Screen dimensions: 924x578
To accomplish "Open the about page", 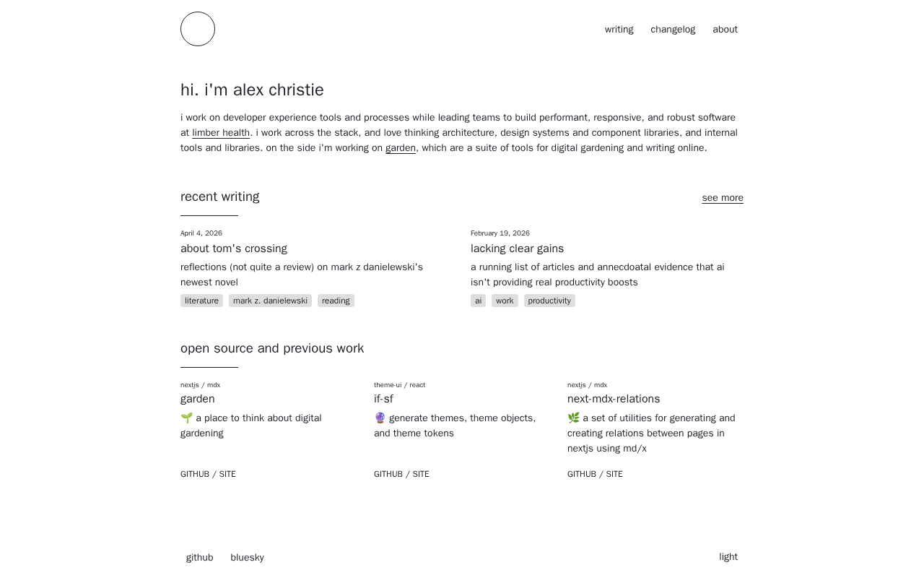I will 725,30.
